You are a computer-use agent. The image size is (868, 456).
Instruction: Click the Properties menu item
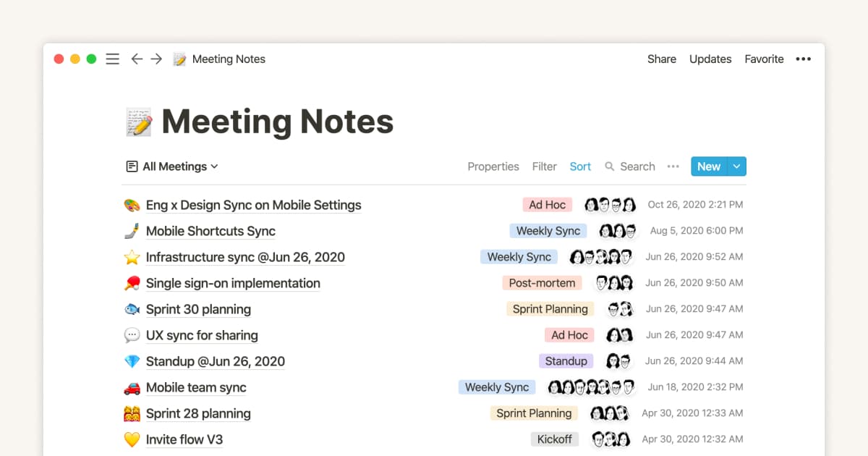(x=493, y=166)
